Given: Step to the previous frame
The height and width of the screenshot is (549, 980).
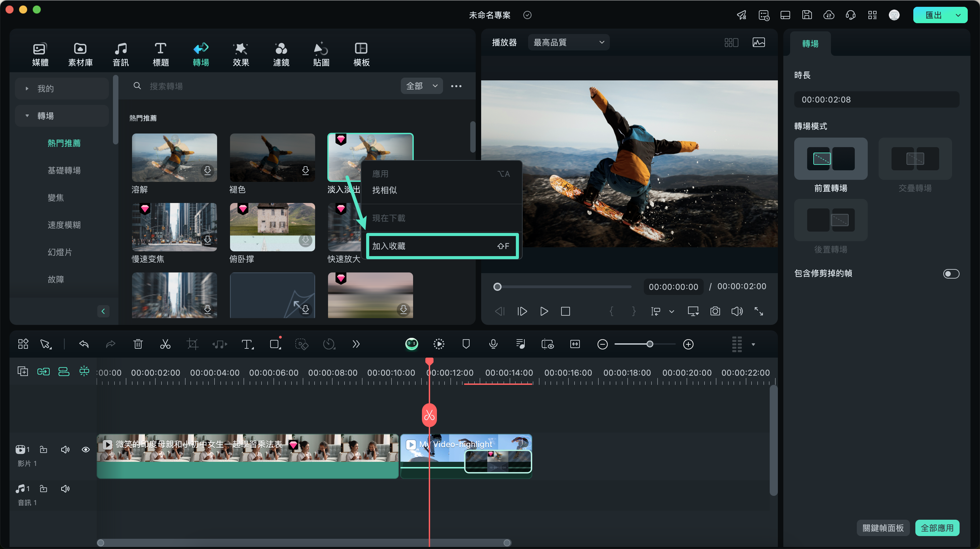Looking at the screenshot, I should pyautogui.click(x=500, y=311).
